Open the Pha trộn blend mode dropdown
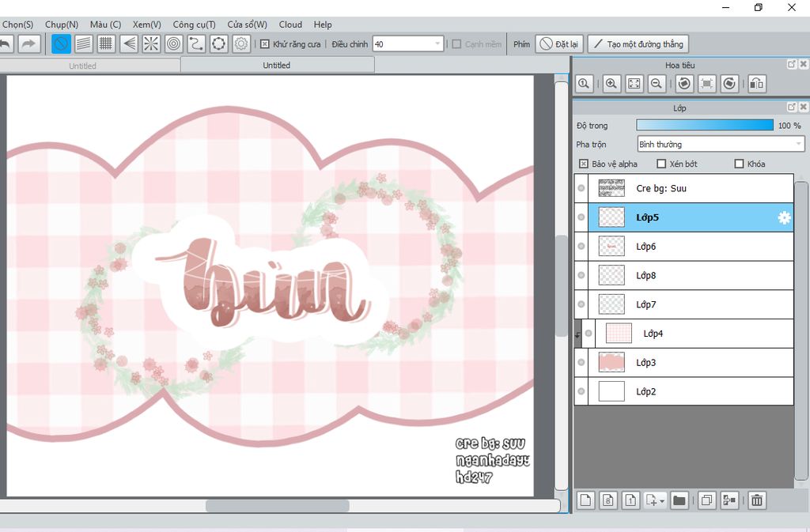 coord(721,145)
